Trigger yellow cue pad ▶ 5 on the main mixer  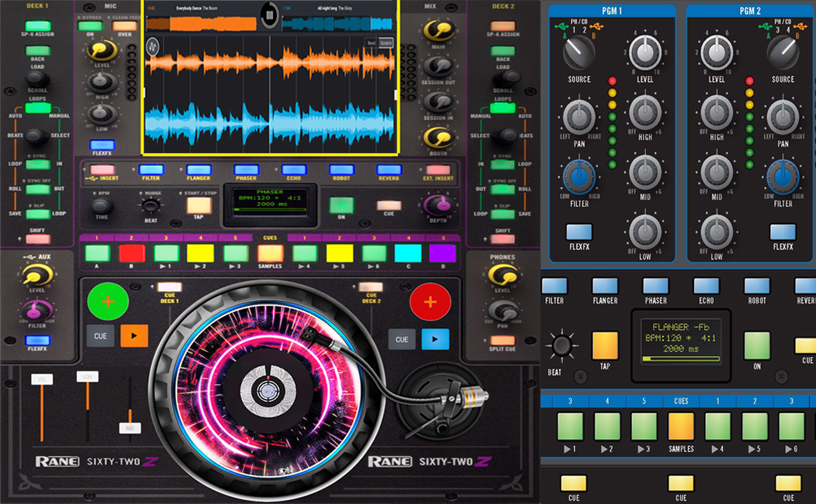340,253
